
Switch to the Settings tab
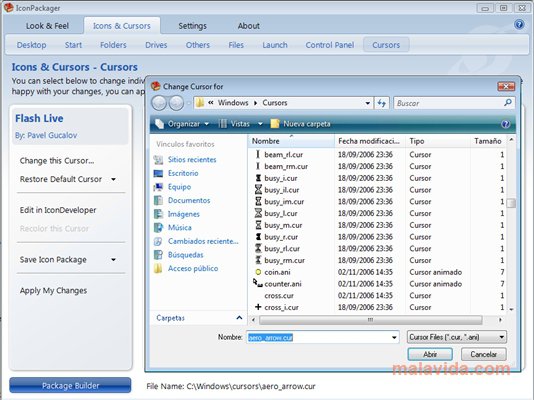point(192,26)
